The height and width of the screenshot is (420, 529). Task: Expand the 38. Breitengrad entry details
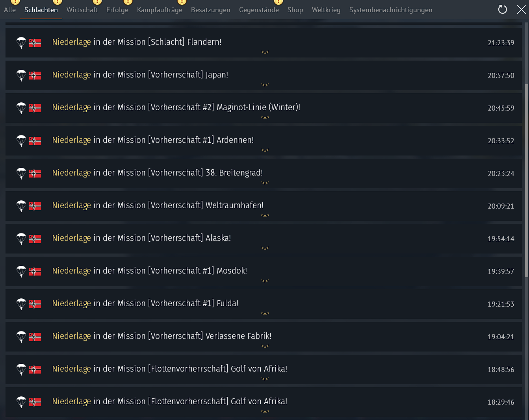[265, 183]
